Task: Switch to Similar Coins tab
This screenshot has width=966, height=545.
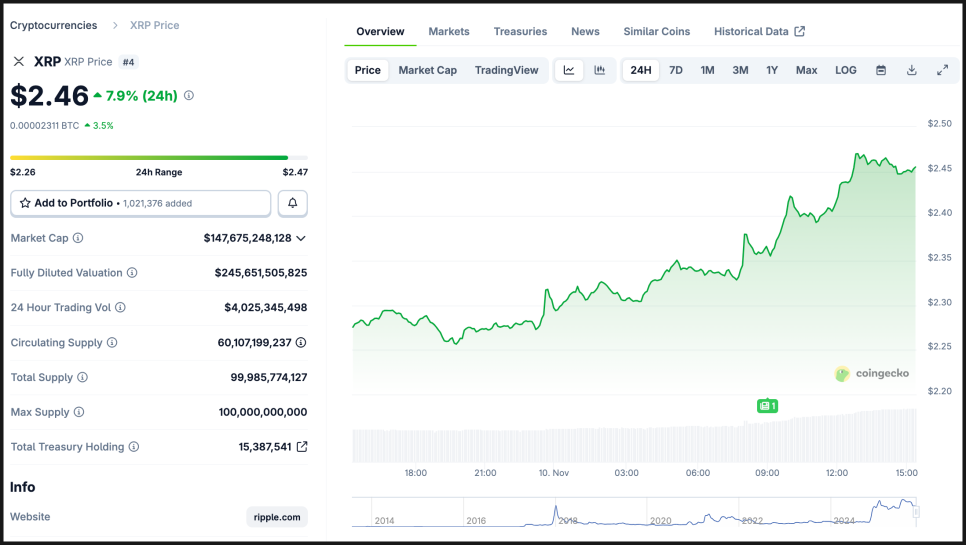Action: coord(656,31)
